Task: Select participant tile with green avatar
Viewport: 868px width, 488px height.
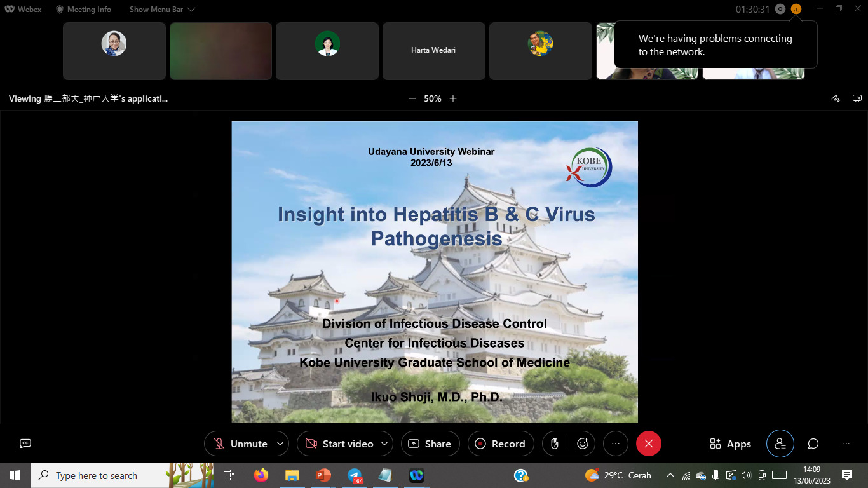Action: [x=327, y=51]
